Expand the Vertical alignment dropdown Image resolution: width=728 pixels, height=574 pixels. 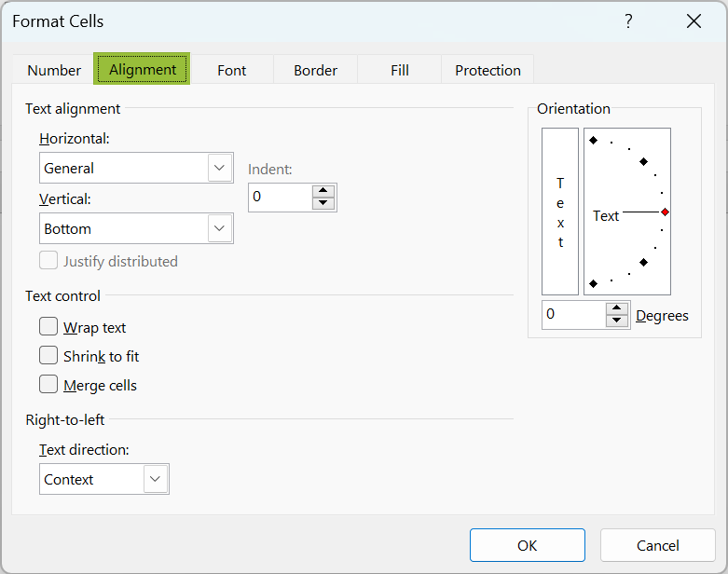[220, 228]
